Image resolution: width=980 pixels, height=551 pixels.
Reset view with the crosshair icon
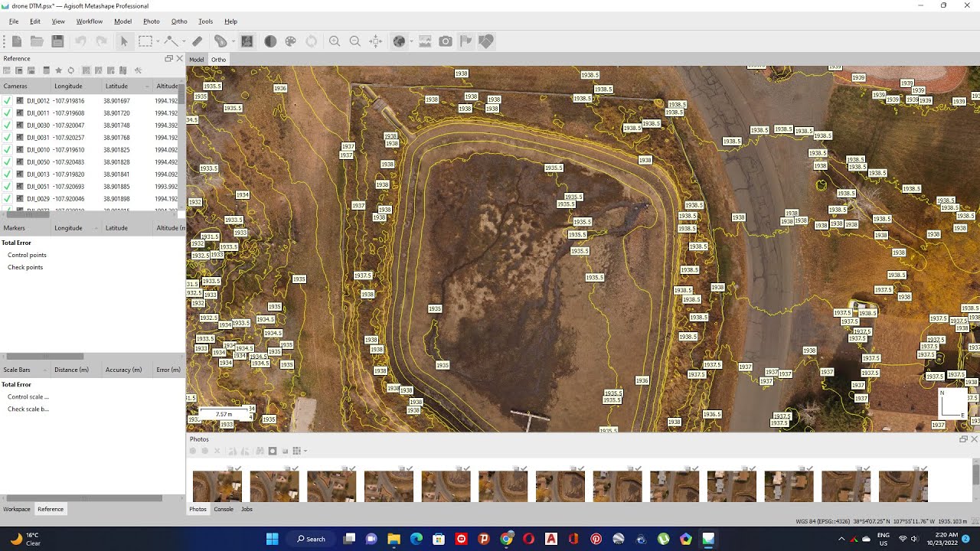(376, 41)
